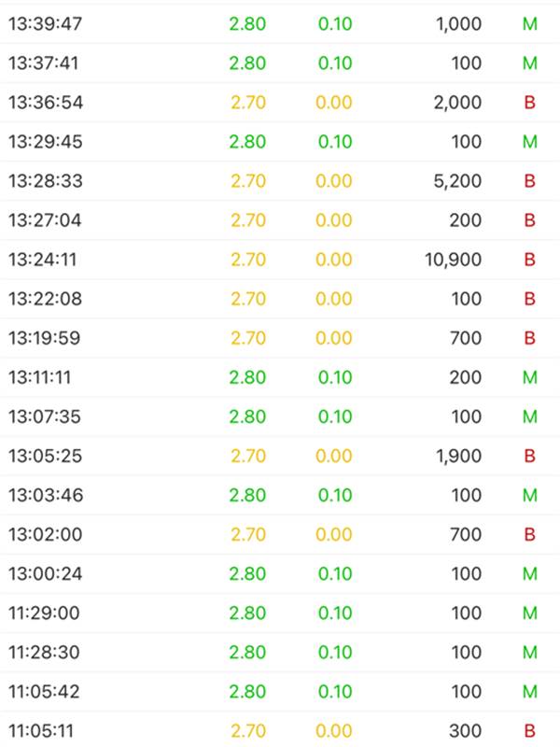
Task: Select the M marker at 11:29:00
Action: (x=530, y=613)
